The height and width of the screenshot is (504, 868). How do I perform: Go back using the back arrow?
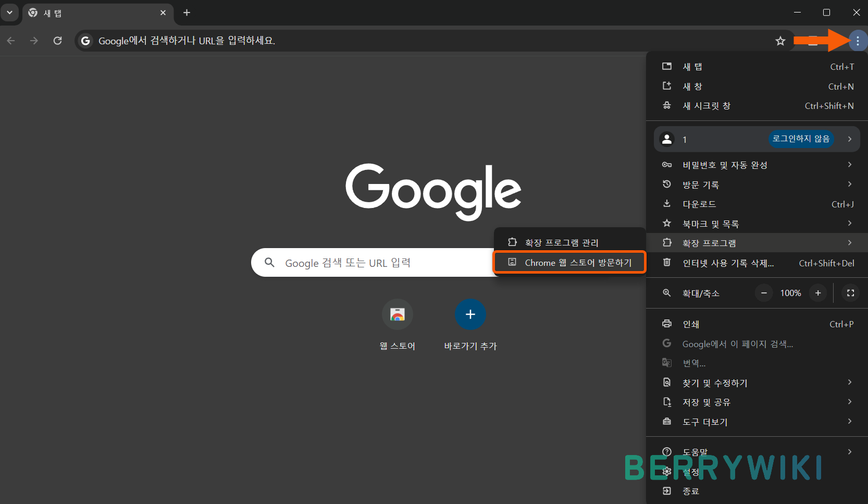11,41
